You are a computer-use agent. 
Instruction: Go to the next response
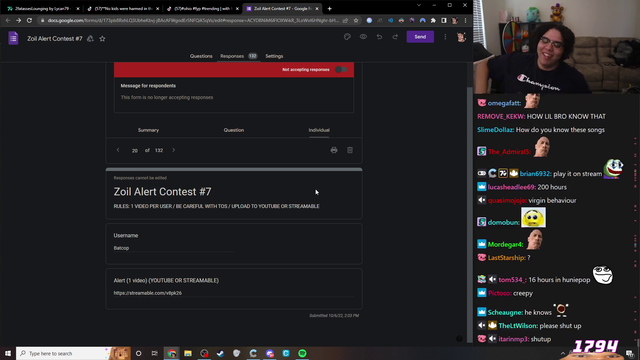click(173, 150)
